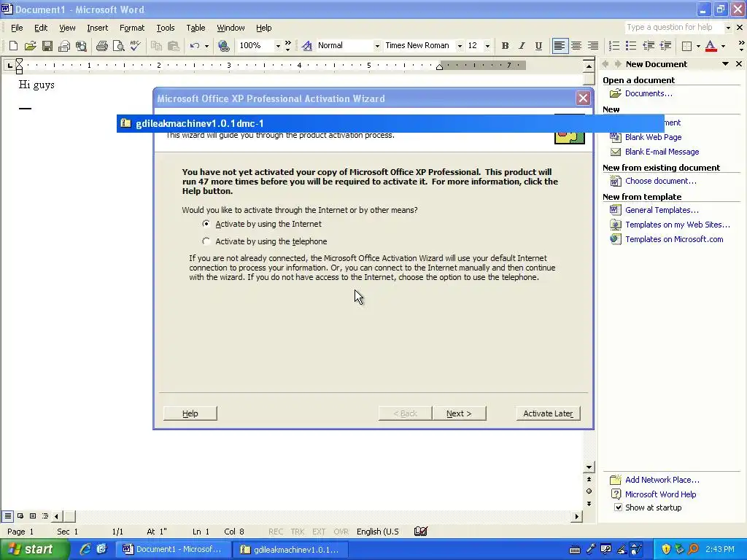Open the Zoom percentage dropdown
The width and height of the screenshot is (747, 560).
point(278,46)
